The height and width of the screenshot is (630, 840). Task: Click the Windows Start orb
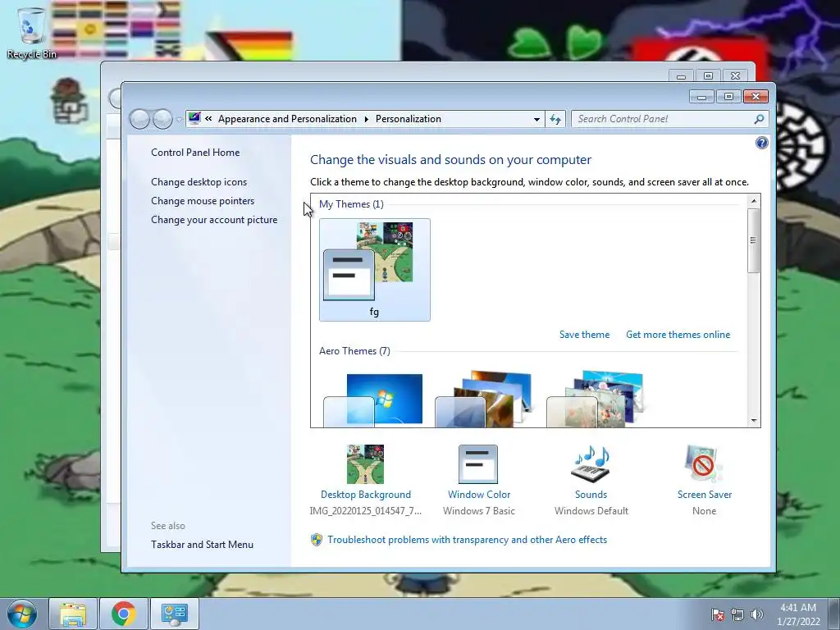tap(22, 614)
